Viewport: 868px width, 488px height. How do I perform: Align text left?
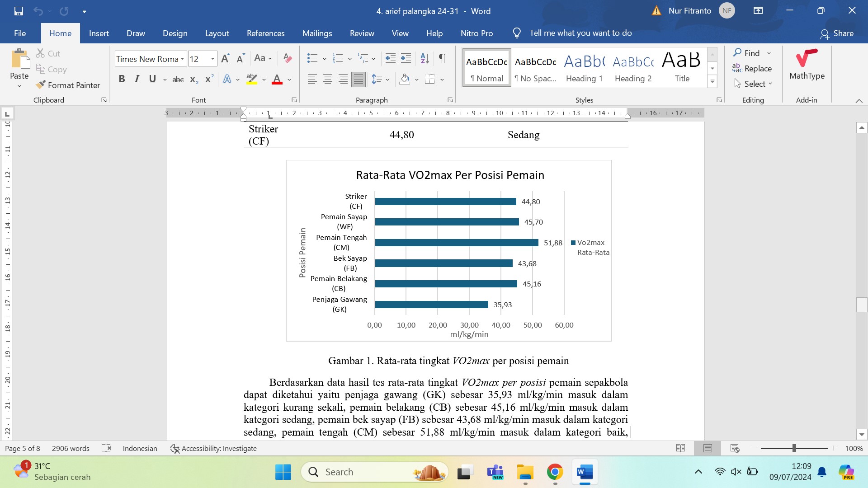pyautogui.click(x=312, y=80)
